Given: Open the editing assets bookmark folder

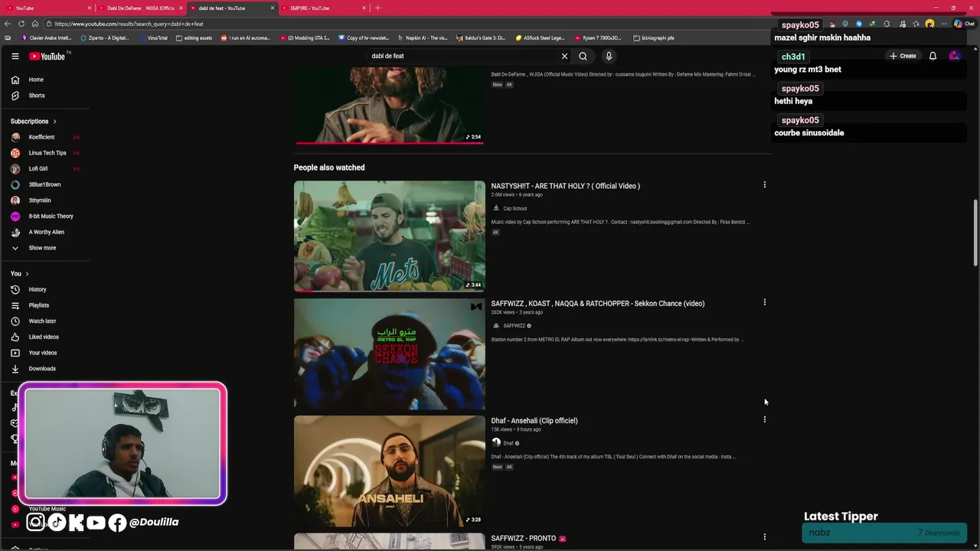Looking at the screenshot, I should point(194,37).
